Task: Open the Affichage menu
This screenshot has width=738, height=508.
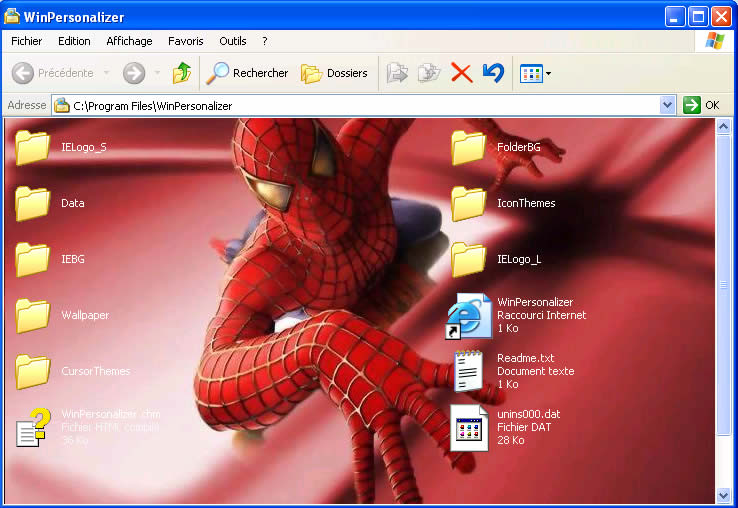Action: pos(129,41)
